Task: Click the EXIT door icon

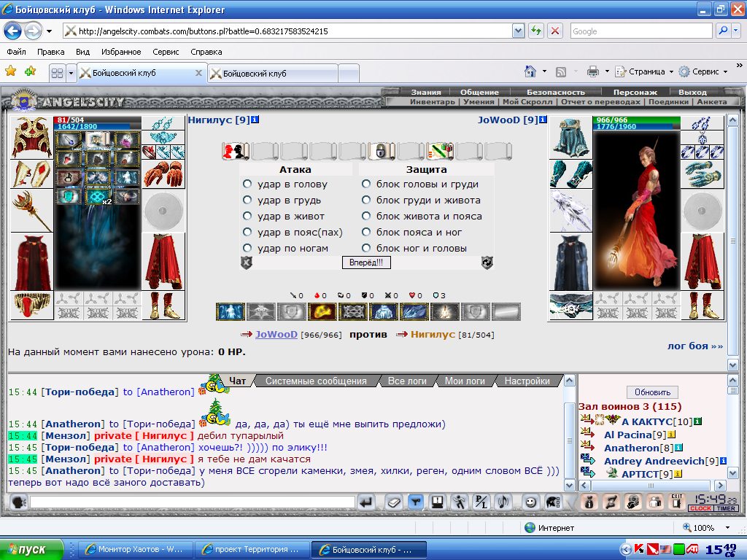Action: click(x=676, y=502)
